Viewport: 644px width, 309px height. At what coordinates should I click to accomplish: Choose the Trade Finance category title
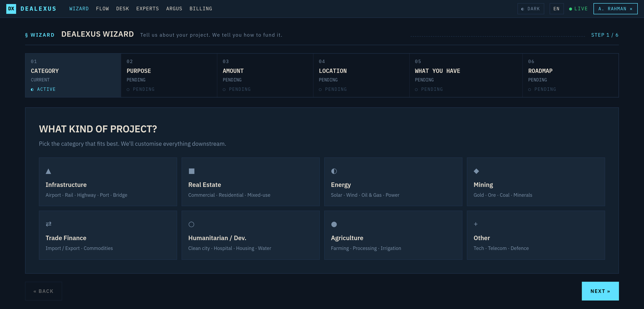coord(66,238)
